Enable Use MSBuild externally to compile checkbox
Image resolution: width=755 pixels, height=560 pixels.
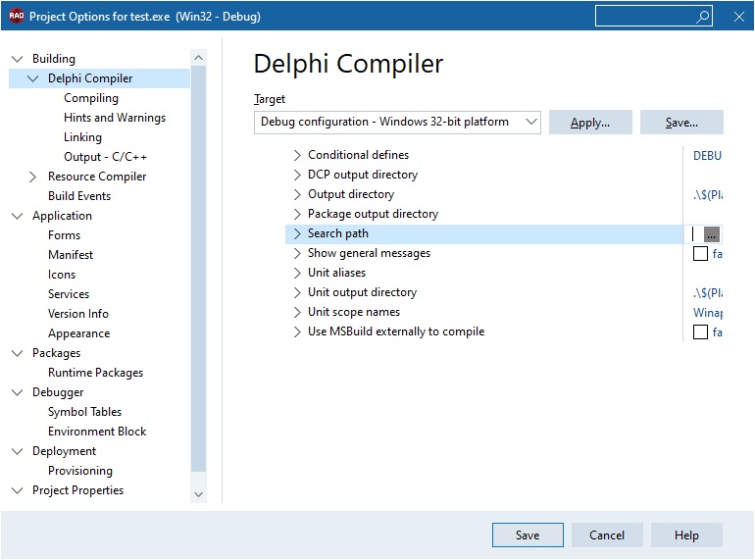(700, 331)
